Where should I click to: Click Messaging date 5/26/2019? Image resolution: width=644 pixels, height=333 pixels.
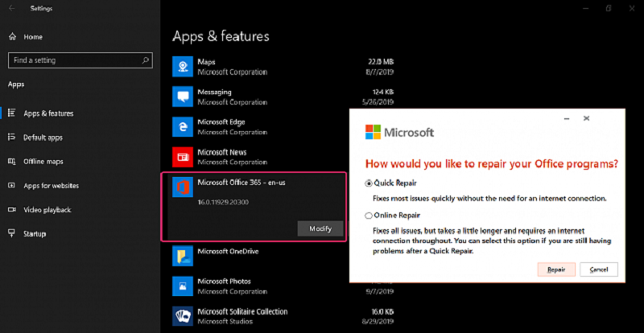coord(379,102)
